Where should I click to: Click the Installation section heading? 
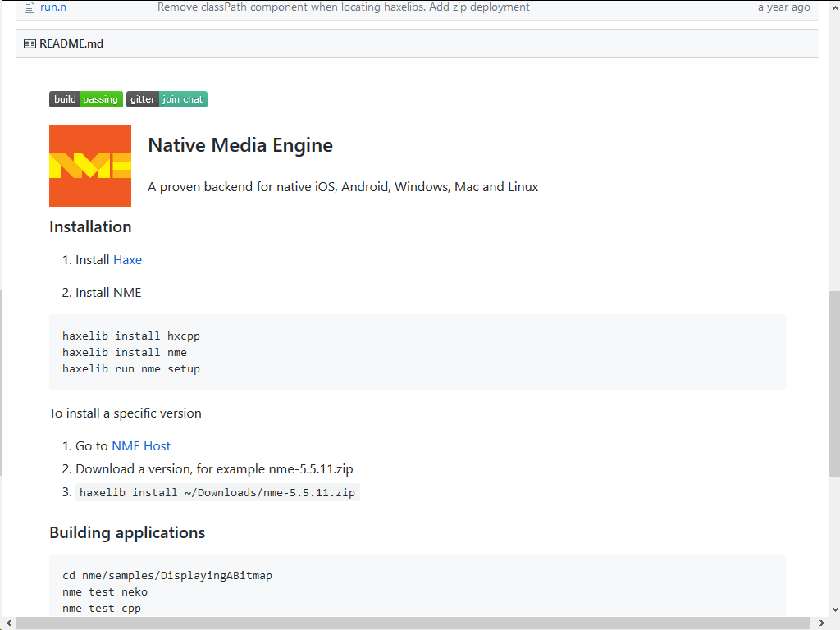pyautogui.click(x=90, y=227)
